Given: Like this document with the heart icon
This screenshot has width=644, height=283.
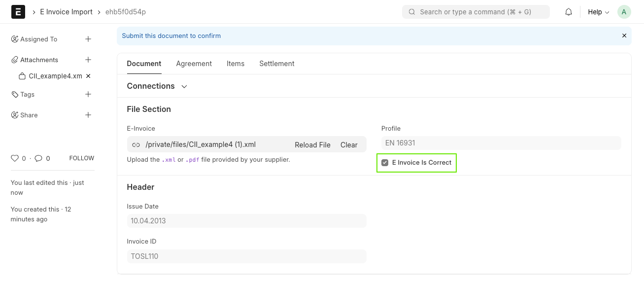Looking at the screenshot, I should pos(15,158).
